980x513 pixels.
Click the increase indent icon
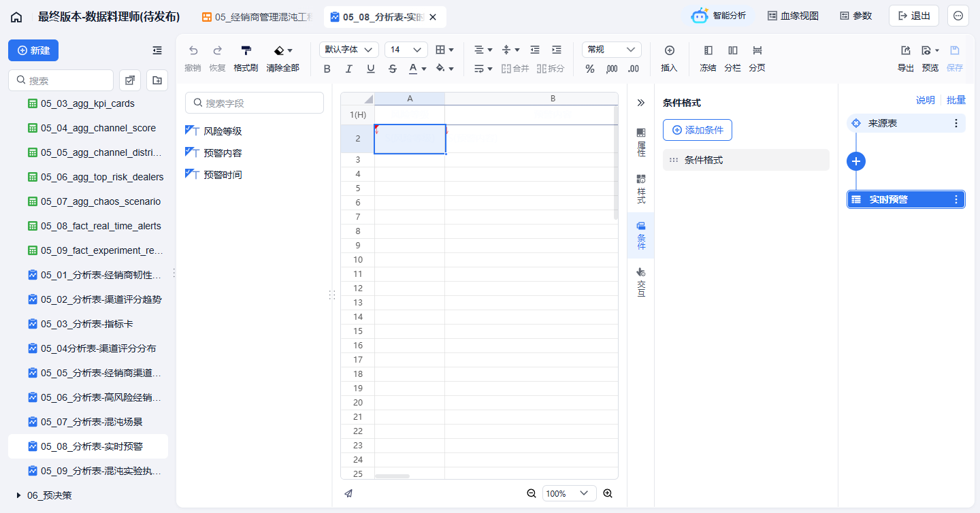[x=557, y=50]
